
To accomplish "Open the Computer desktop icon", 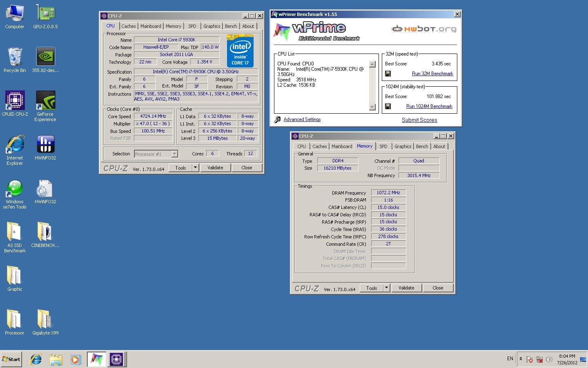I will 15,16.
